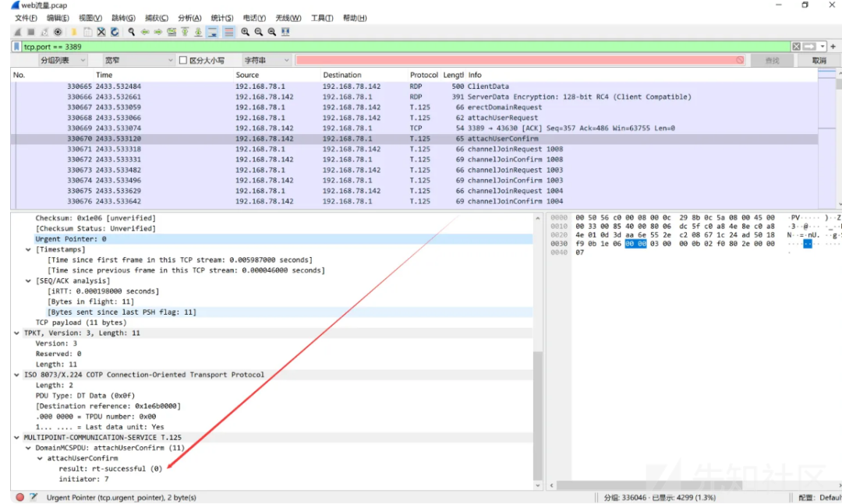Click the Zoom out icon in toolbar
842x504 pixels.
pos(258,32)
